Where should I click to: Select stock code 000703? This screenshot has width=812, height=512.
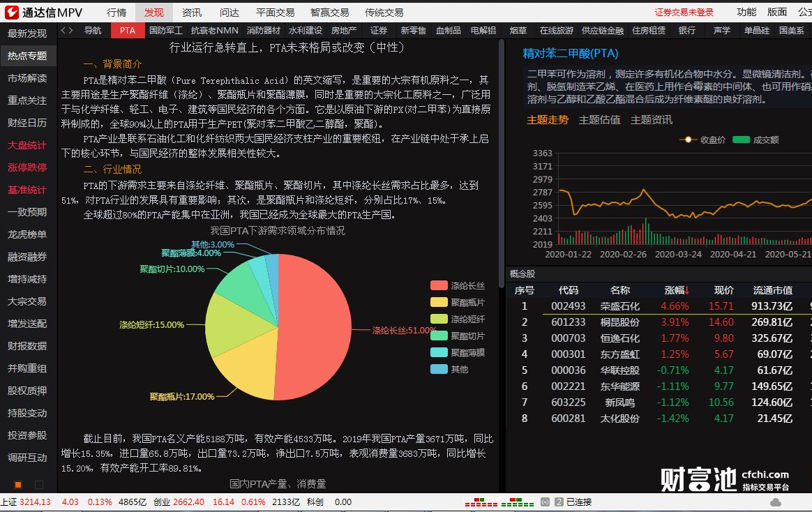[568, 338]
